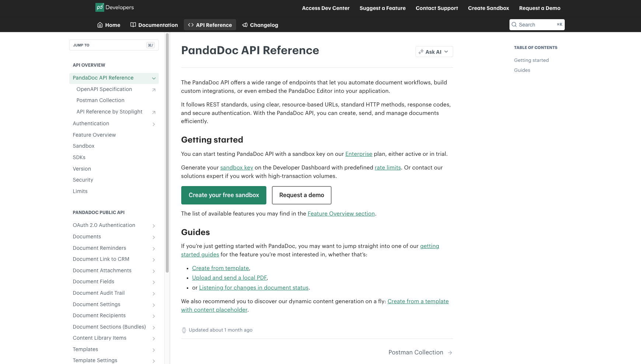Open Listening for changes in document status link
Image resolution: width=641 pixels, height=364 pixels.
[254, 288]
